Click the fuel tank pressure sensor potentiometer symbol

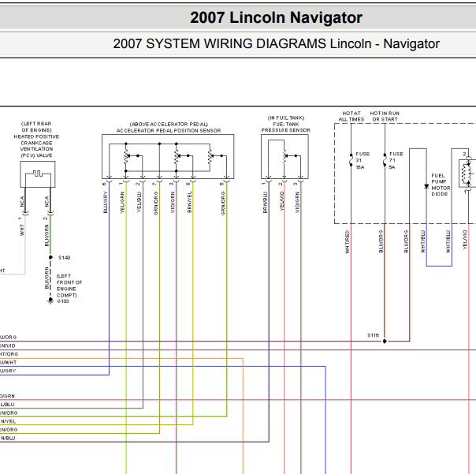[x=284, y=156]
